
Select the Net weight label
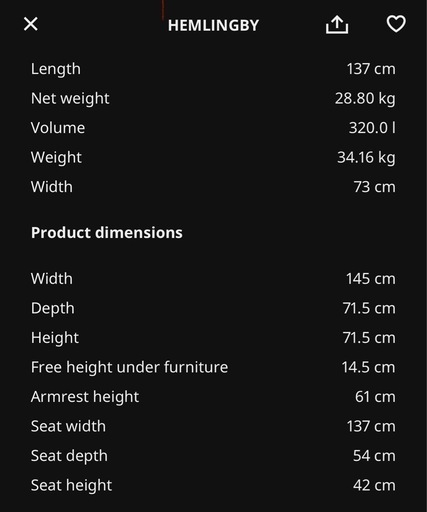70,99
